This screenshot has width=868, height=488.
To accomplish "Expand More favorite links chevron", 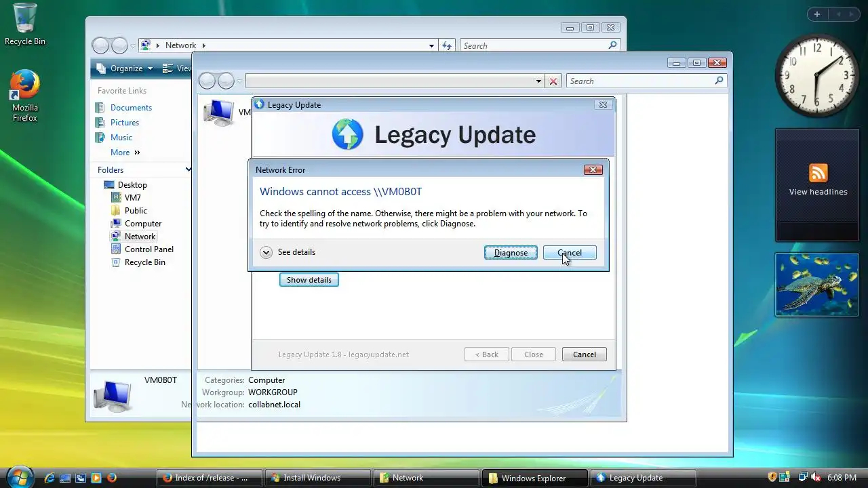I will pyautogui.click(x=137, y=152).
